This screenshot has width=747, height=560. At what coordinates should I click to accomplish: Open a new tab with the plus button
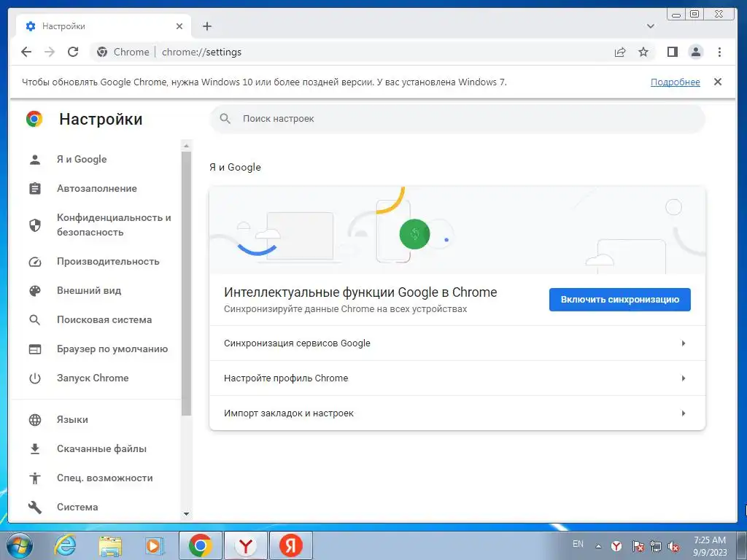click(206, 26)
